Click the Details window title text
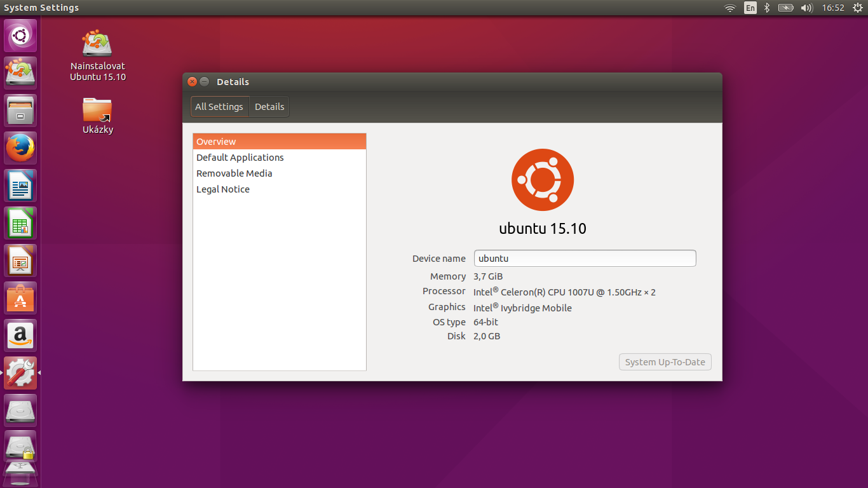 [233, 82]
